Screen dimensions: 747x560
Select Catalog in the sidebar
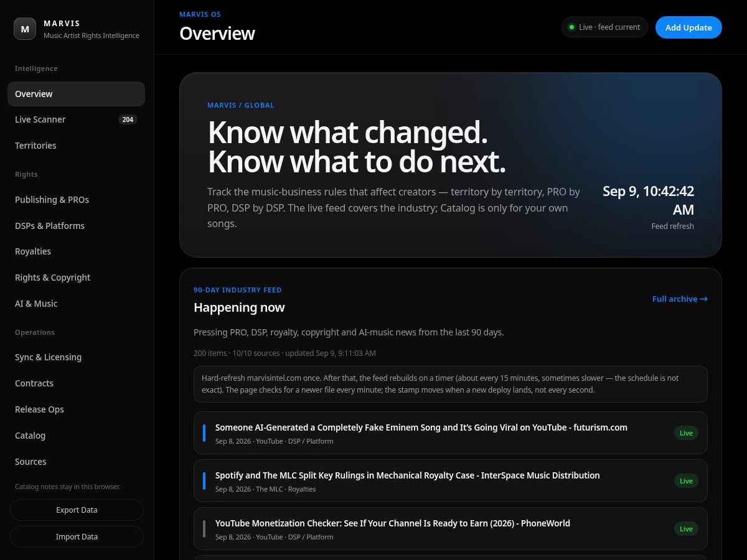[76, 436]
